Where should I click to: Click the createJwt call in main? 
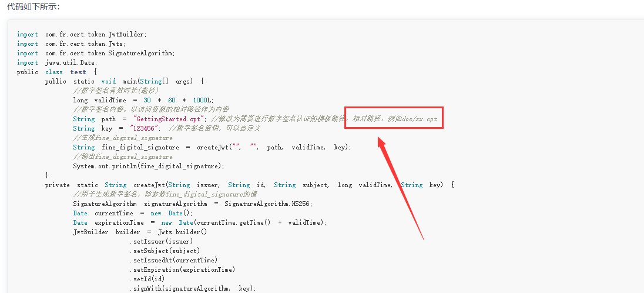coord(274,147)
